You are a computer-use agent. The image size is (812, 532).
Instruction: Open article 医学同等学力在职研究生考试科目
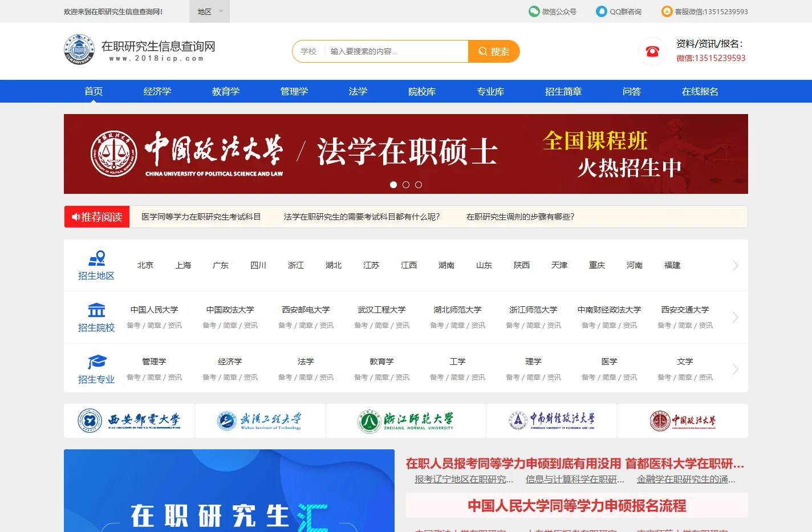(201, 217)
